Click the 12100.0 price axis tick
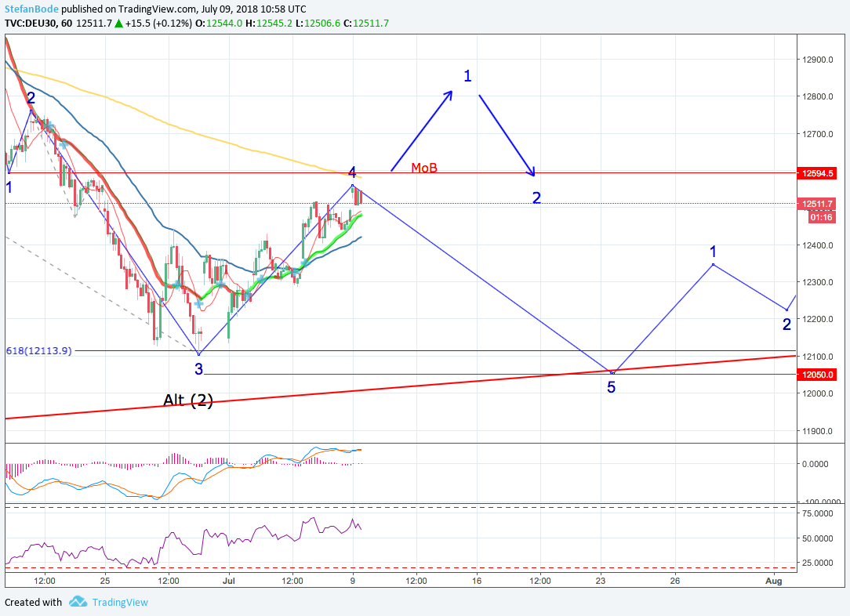This screenshot has height=616, width=850. click(x=818, y=357)
